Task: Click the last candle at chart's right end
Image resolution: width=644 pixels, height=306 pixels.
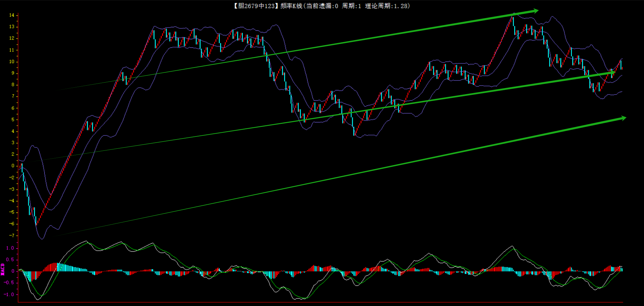Action: tap(621, 65)
